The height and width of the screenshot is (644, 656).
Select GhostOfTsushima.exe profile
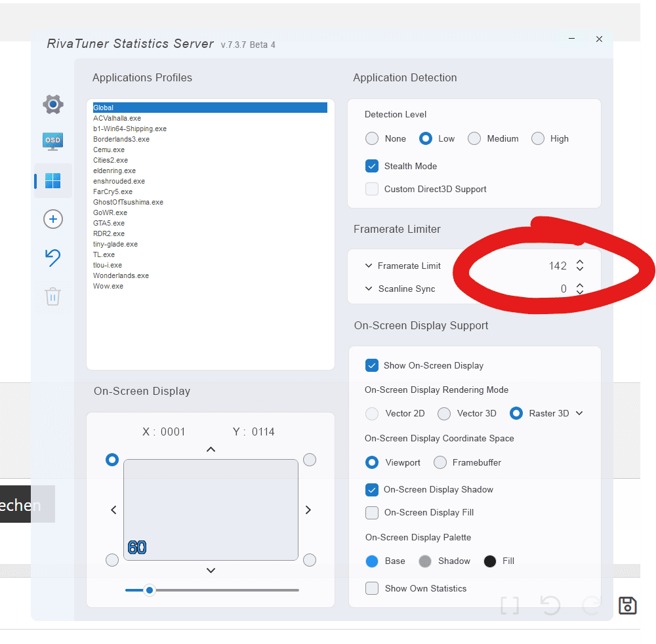click(128, 202)
